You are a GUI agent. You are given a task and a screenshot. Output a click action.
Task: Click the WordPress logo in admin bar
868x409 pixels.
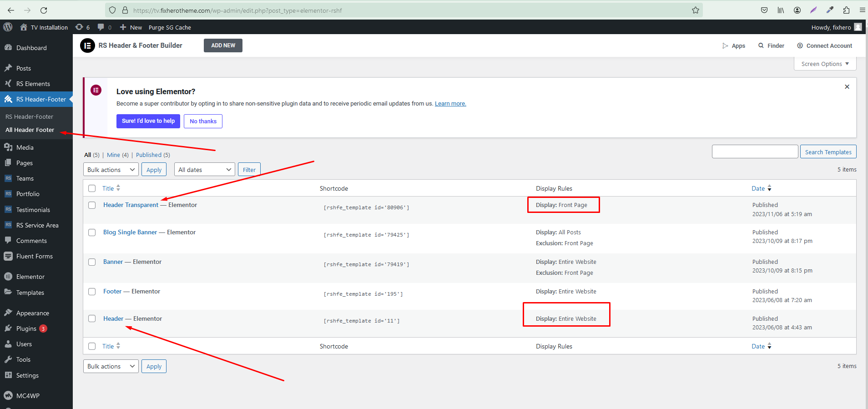pyautogui.click(x=8, y=27)
